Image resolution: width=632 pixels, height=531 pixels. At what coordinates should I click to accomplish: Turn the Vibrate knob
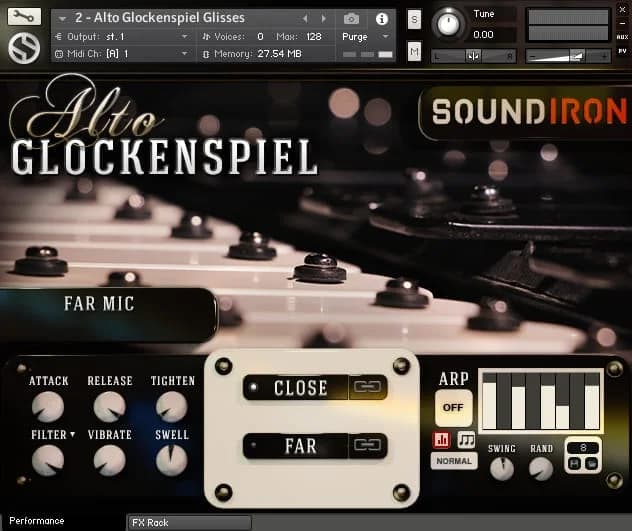point(109,460)
